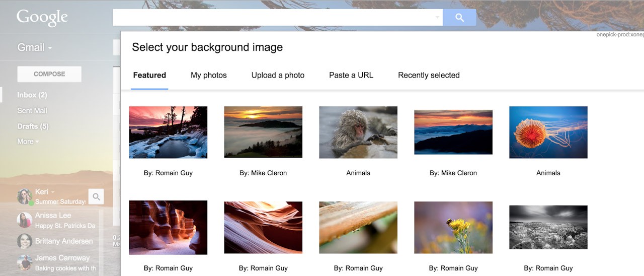Click James Carroway's avatar

(x=25, y=262)
